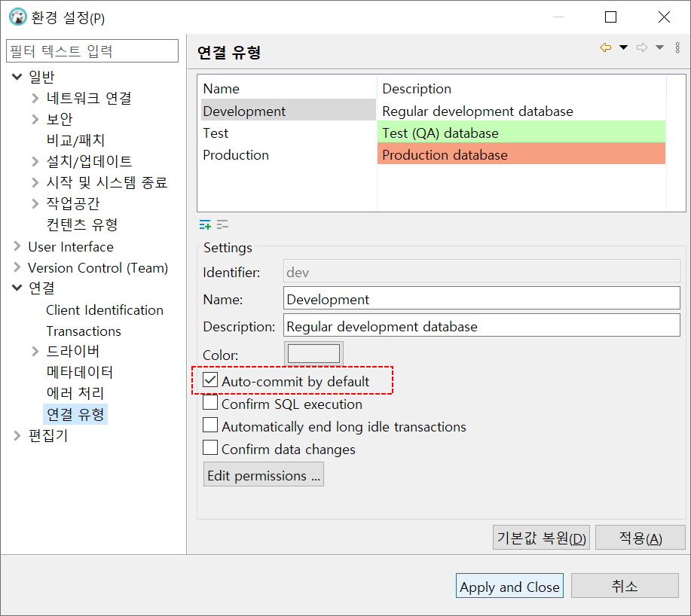
Task: Click the forward navigation arrow
Action: (642, 47)
